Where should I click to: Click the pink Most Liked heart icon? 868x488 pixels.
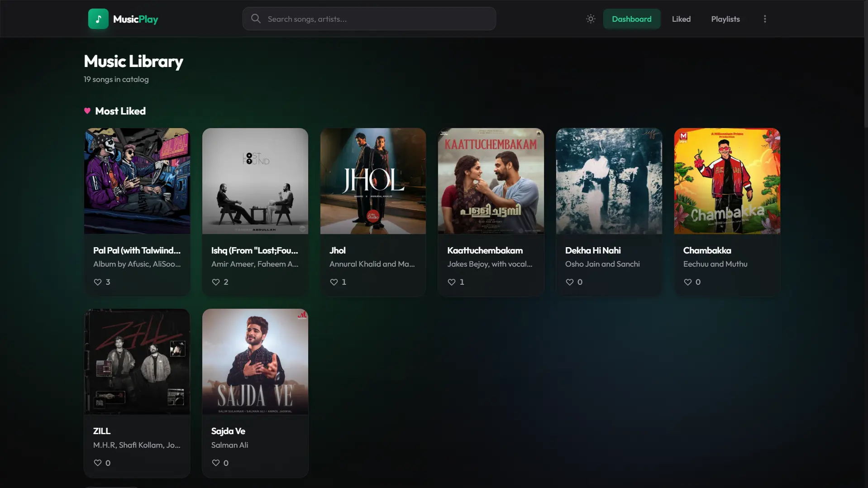coord(87,111)
